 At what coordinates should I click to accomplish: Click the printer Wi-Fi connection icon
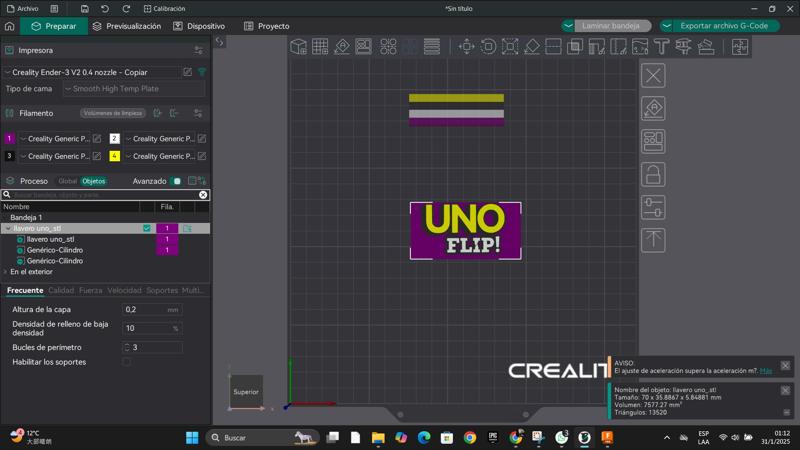[202, 72]
